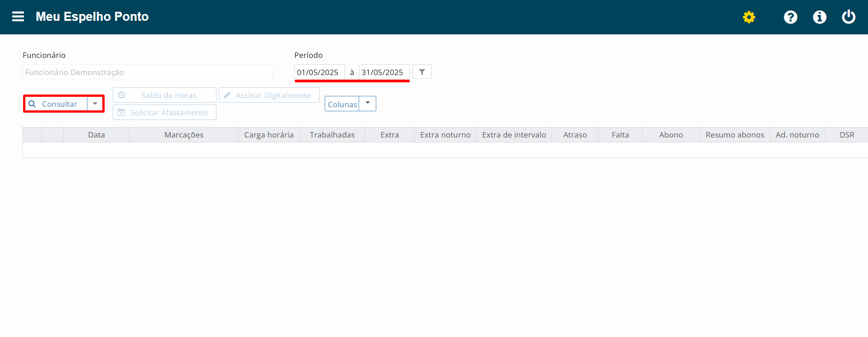Open help question mark icon
Viewport: 868px width, 337px height.
pyautogui.click(x=791, y=17)
